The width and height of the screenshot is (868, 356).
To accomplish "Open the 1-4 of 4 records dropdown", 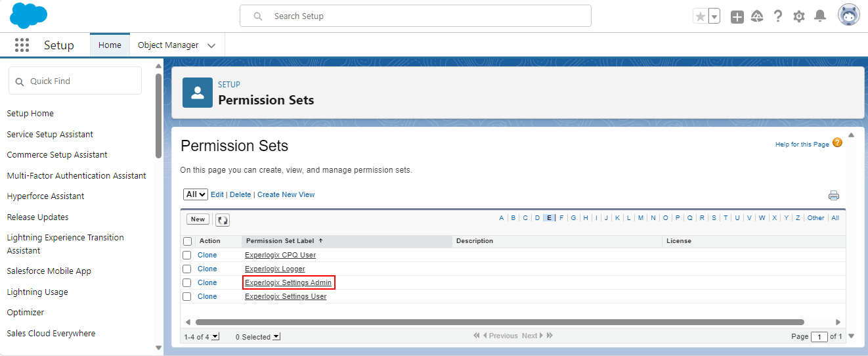I will [216, 336].
